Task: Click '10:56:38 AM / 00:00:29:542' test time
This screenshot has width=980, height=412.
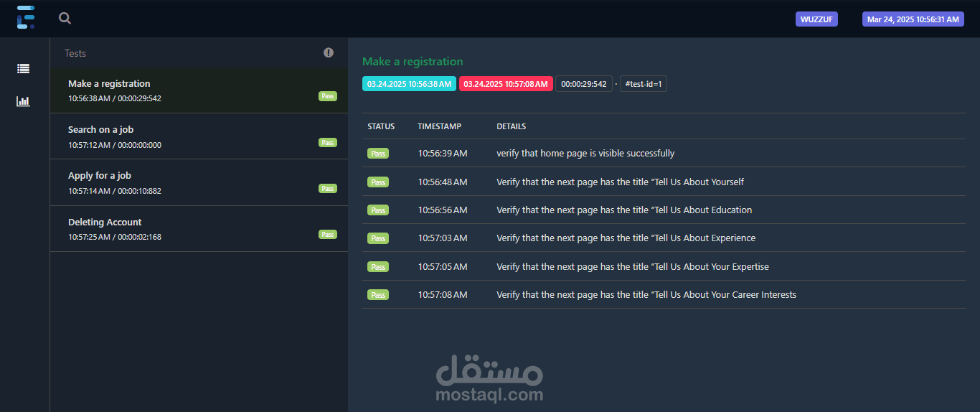Action: pos(115,98)
